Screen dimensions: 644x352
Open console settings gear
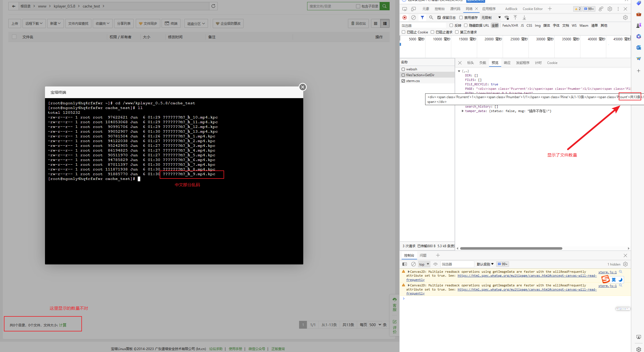pyautogui.click(x=625, y=264)
